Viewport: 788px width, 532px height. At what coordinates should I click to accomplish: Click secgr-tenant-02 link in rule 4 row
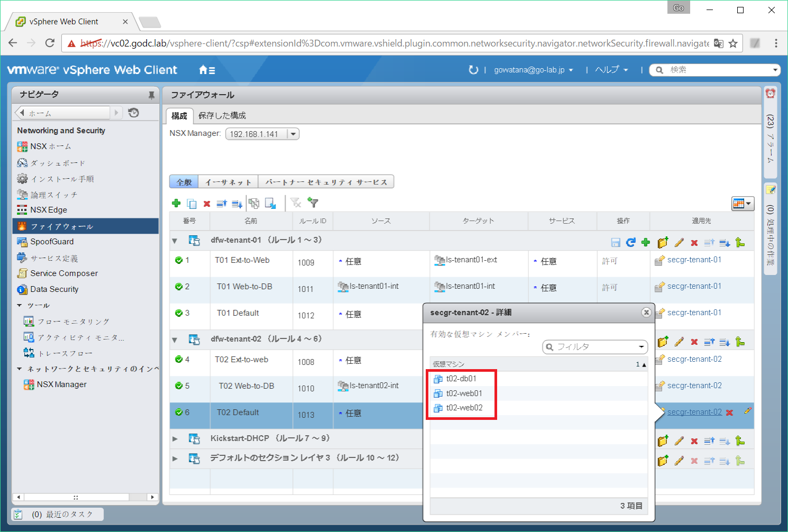[694, 359]
